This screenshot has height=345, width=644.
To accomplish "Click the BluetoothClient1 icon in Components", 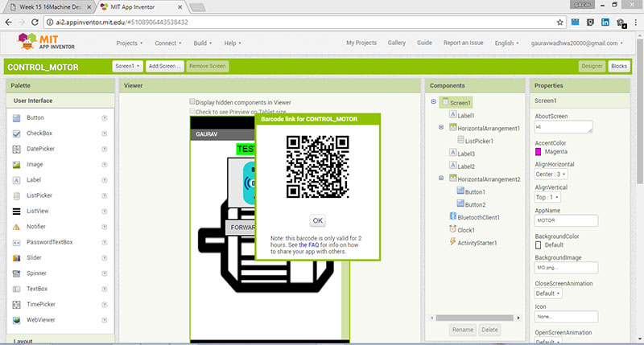I will [452, 216].
